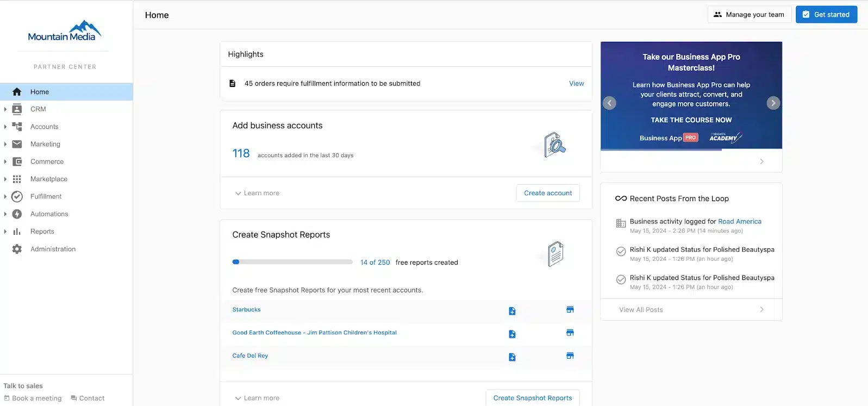Click the Commerce wallet icon
Screen dimensions: 868x406
point(17,161)
